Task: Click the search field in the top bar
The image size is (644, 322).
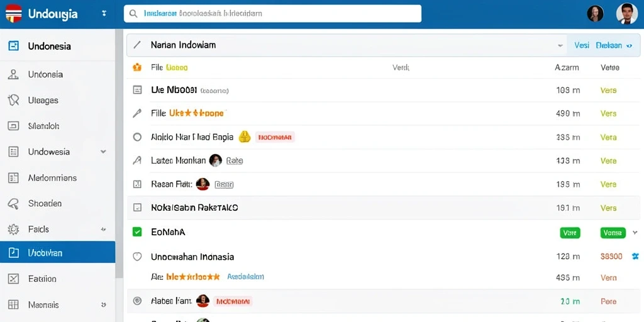Action: coord(272,14)
